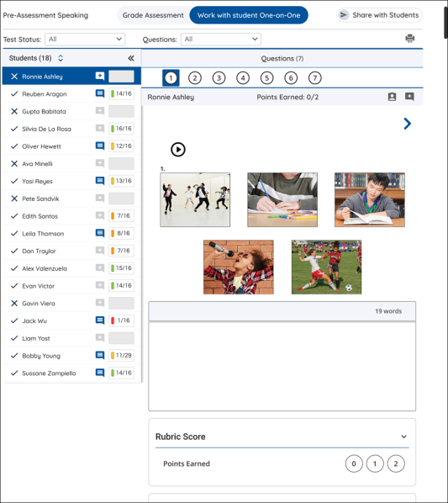Open the Test Status dropdown
The height and width of the screenshot is (503, 448).
pos(85,40)
